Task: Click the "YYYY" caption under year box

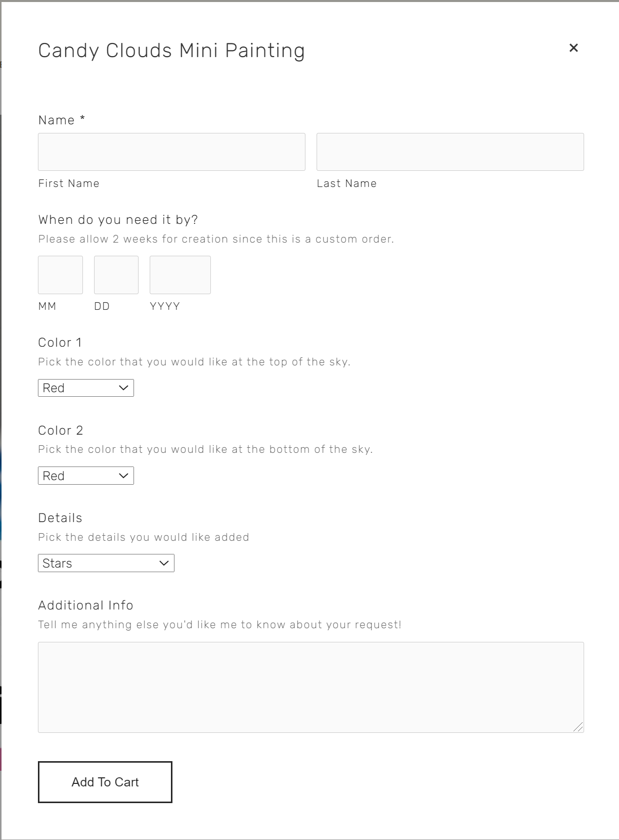Action: click(x=164, y=306)
